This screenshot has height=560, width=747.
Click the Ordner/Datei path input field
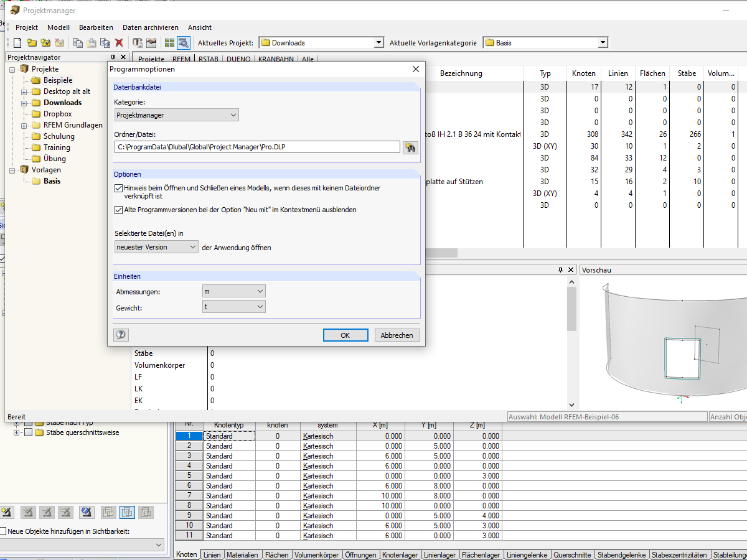coord(257,147)
